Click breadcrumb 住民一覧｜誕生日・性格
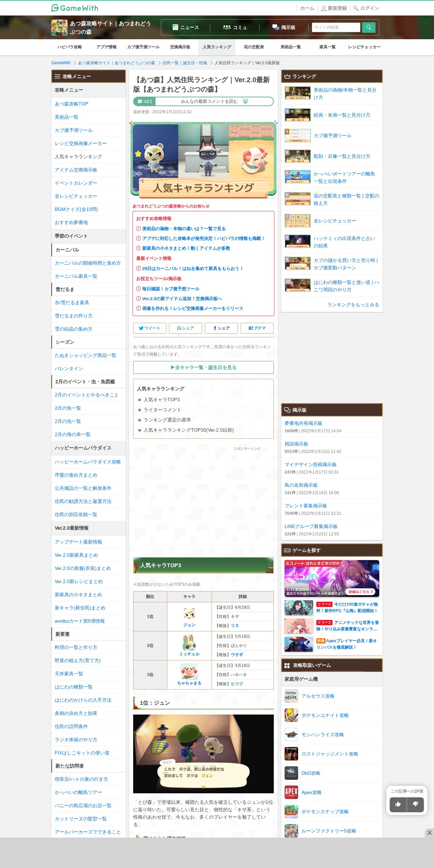The image size is (434, 868). [185, 63]
